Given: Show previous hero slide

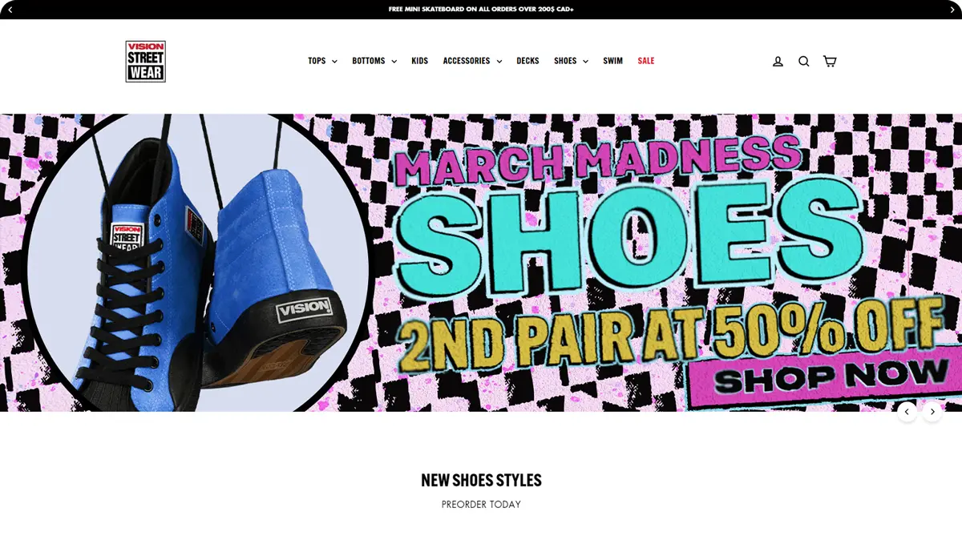Looking at the screenshot, I should click(907, 412).
